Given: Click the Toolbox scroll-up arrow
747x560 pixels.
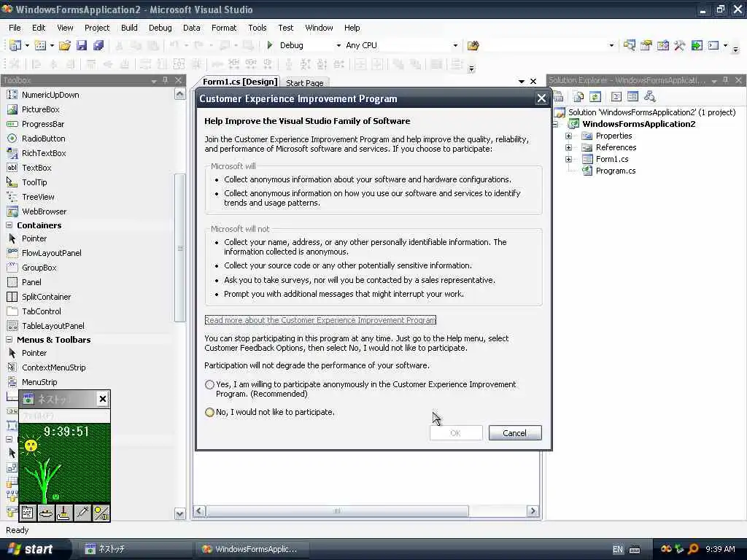Looking at the screenshot, I should tap(179, 94).
